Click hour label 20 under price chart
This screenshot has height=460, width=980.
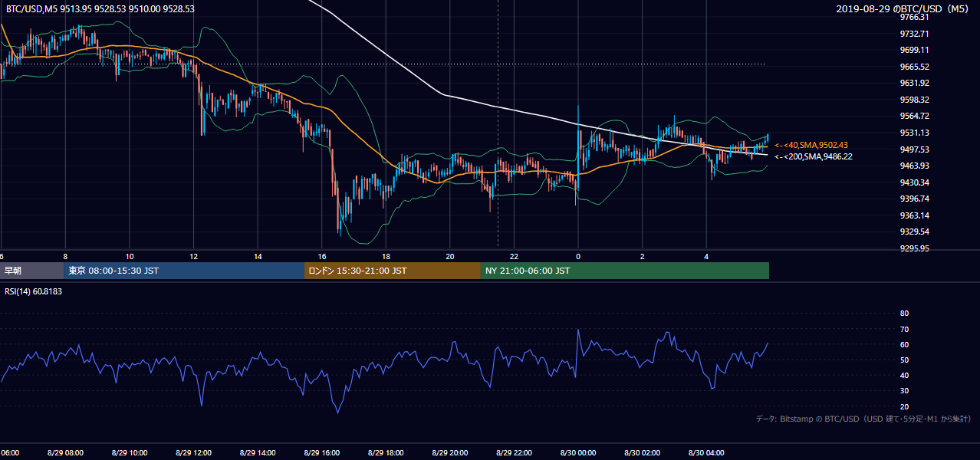[449, 256]
